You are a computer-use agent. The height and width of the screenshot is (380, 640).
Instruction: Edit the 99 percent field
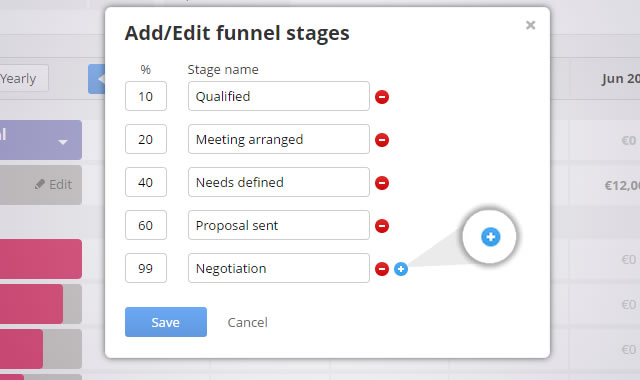point(146,268)
